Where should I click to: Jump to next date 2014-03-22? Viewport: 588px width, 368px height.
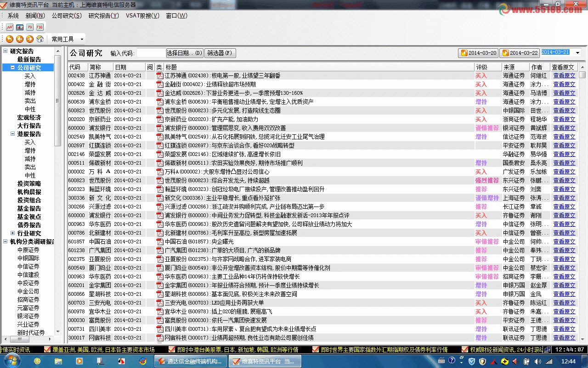click(x=520, y=53)
